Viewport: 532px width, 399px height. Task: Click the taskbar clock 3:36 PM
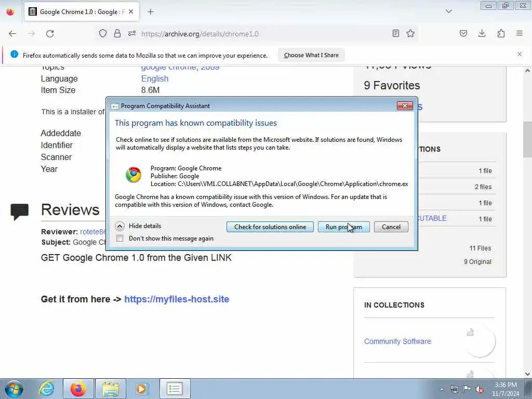click(506, 385)
